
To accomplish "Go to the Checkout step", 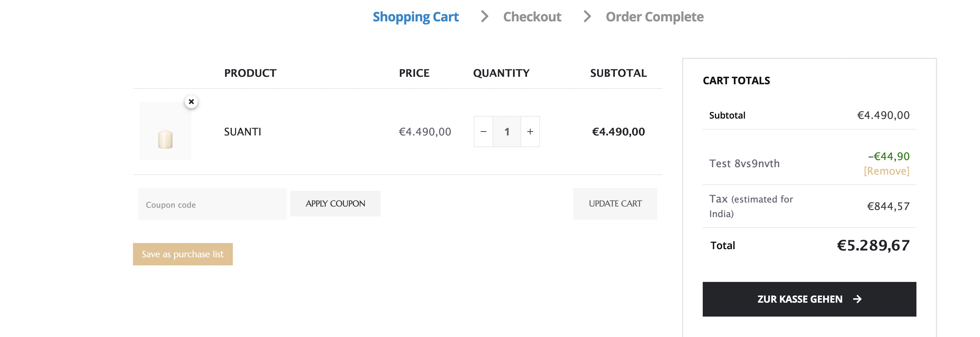I will click(532, 17).
